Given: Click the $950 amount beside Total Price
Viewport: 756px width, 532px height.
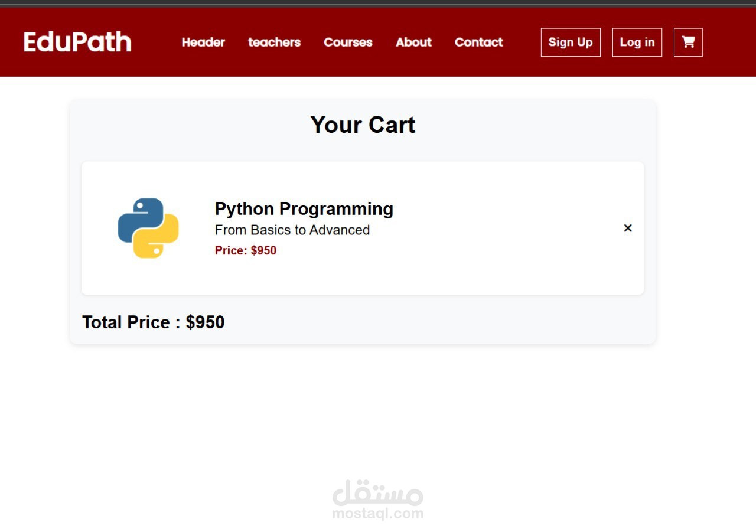Looking at the screenshot, I should click(205, 322).
